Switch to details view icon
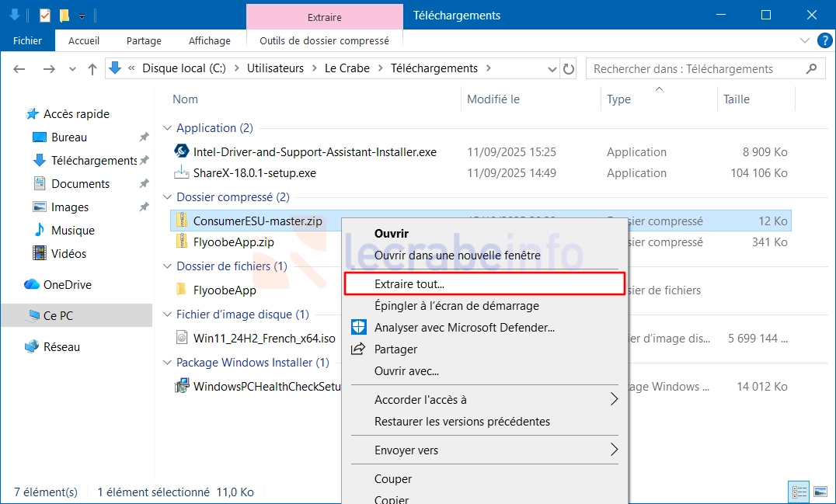Viewport: 836px width, 504px height. (799, 492)
